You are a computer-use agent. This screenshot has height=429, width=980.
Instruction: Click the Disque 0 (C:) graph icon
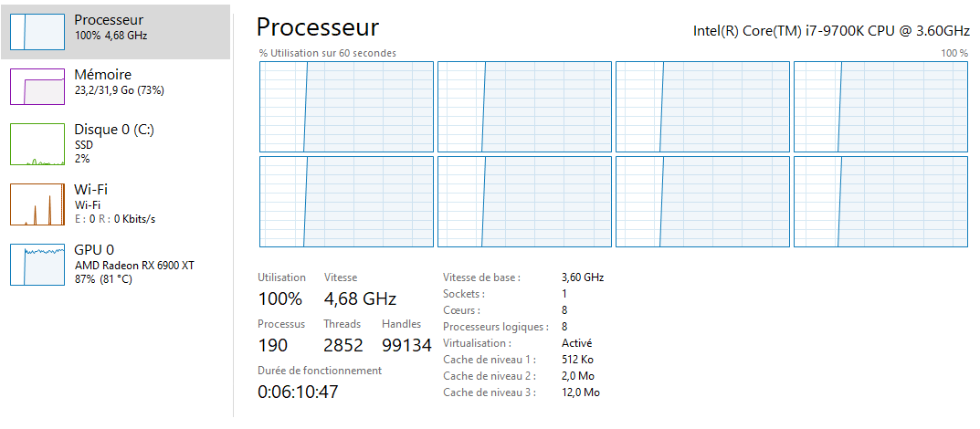click(x=37, y=144)
